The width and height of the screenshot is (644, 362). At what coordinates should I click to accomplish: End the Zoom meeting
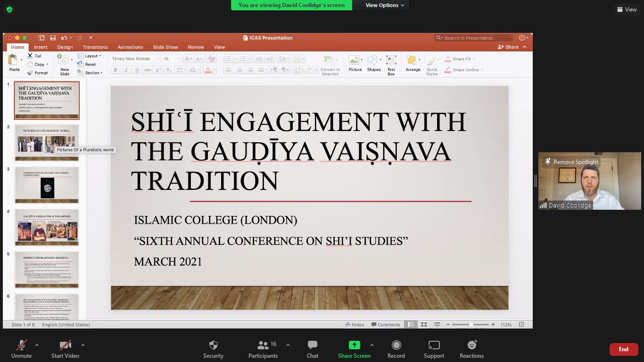pos(624,349)
